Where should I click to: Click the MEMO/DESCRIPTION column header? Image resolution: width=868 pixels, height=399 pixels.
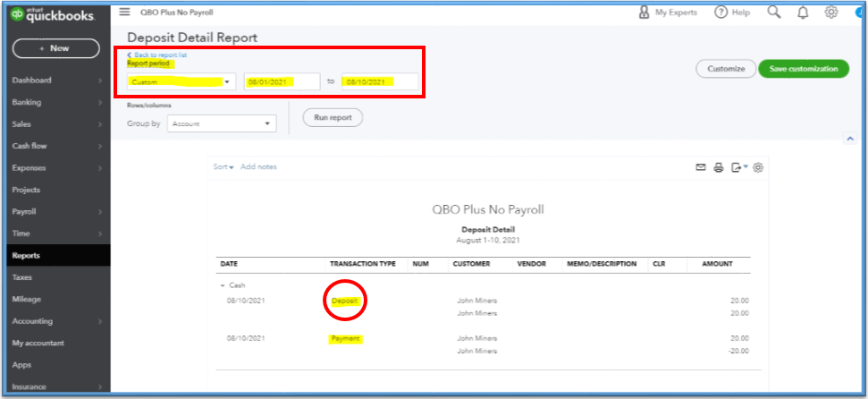[602, 264]
